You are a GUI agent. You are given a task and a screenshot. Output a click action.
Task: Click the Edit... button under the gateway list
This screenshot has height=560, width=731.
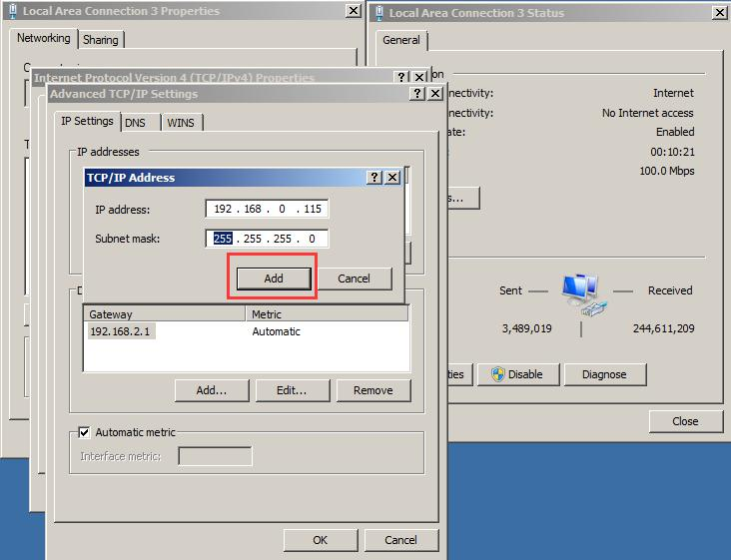click(x=292, y=390)
